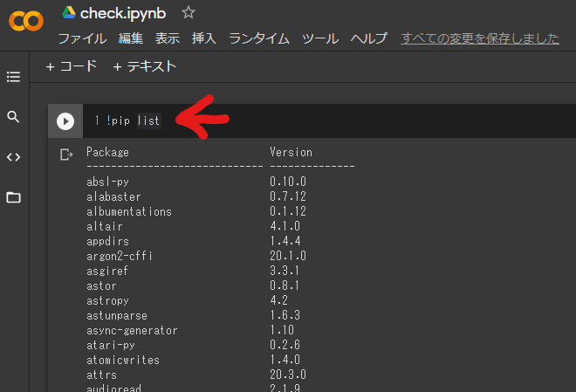Image resolution: width=576 pixels, height=392 pixels.
Task: Star the check.ipynb notebook
Action: (189, 13)
